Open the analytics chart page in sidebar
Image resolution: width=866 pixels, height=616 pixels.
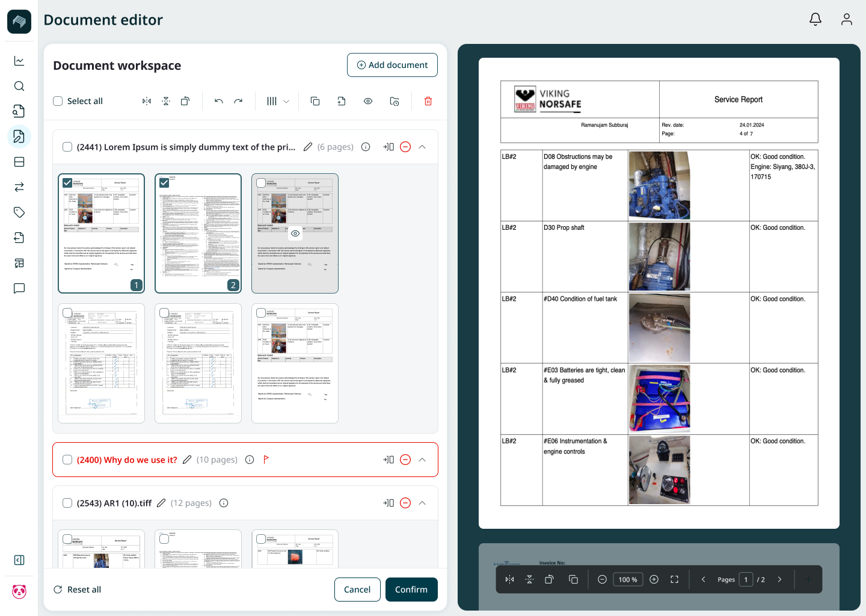point(19,61)
